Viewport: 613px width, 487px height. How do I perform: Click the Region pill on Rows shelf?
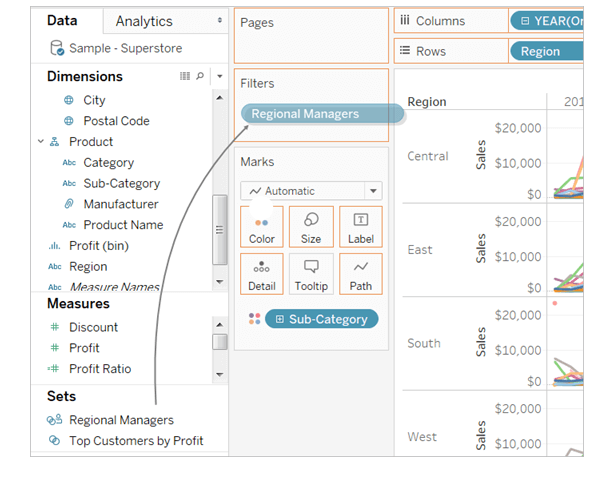[541, 51]
